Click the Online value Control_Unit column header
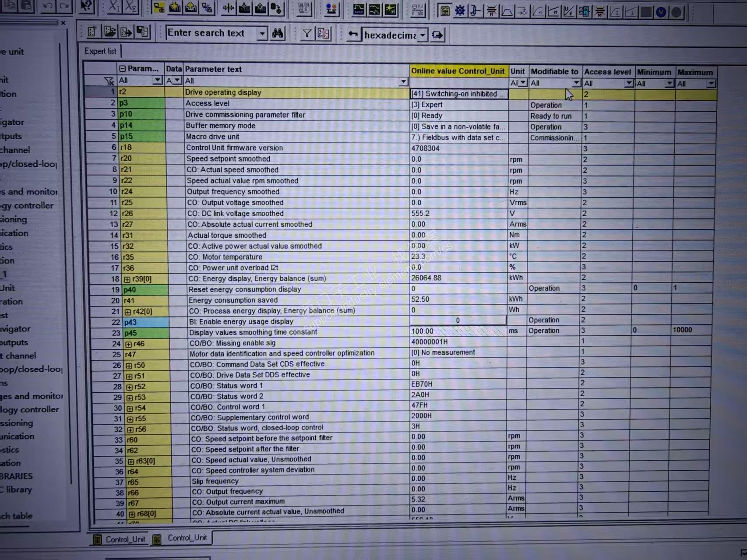 tap(458, 71)
